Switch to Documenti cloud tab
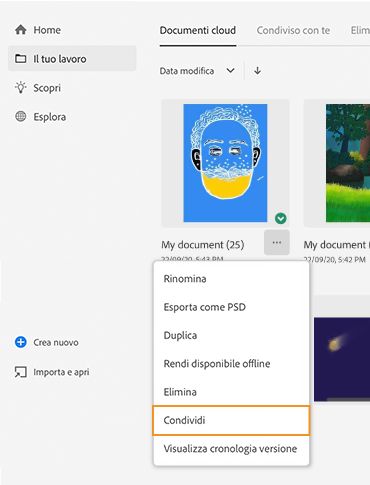Screen dimensions: 370x485 point(198,31)
